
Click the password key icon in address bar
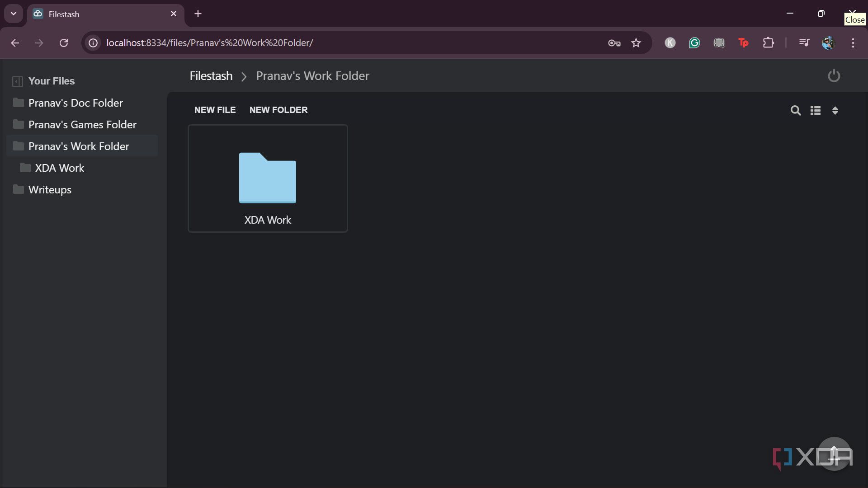click(x=614, y=43)
